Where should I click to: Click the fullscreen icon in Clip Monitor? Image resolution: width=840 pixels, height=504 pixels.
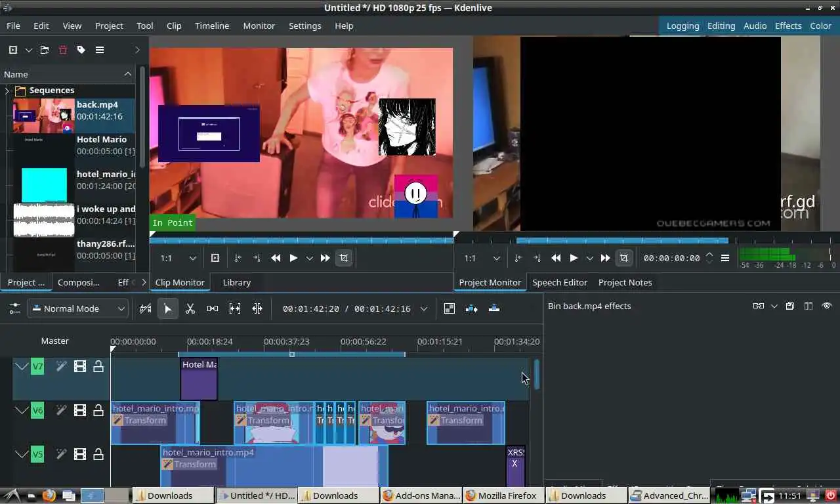[x=215, y=258]
